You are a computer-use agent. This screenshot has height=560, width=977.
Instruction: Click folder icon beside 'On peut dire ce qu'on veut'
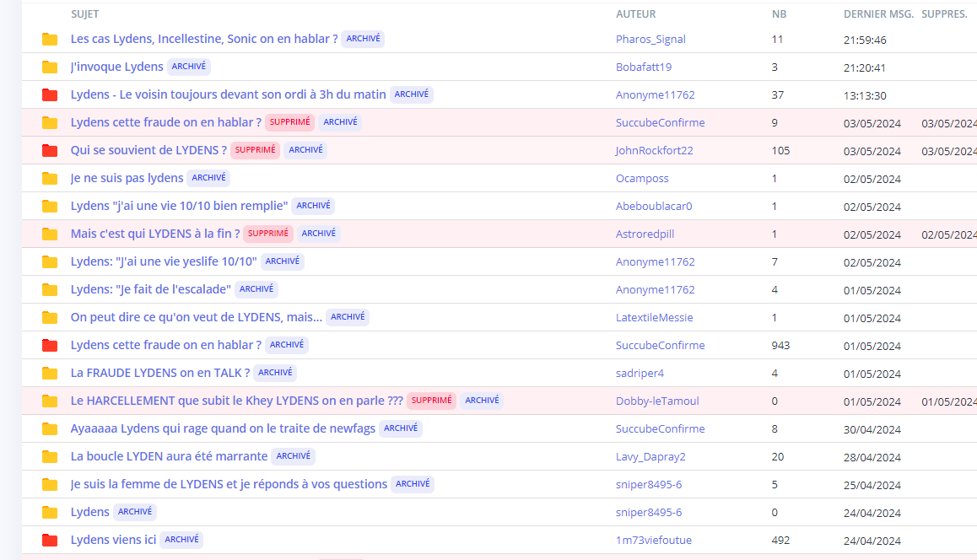coord(50,318)
